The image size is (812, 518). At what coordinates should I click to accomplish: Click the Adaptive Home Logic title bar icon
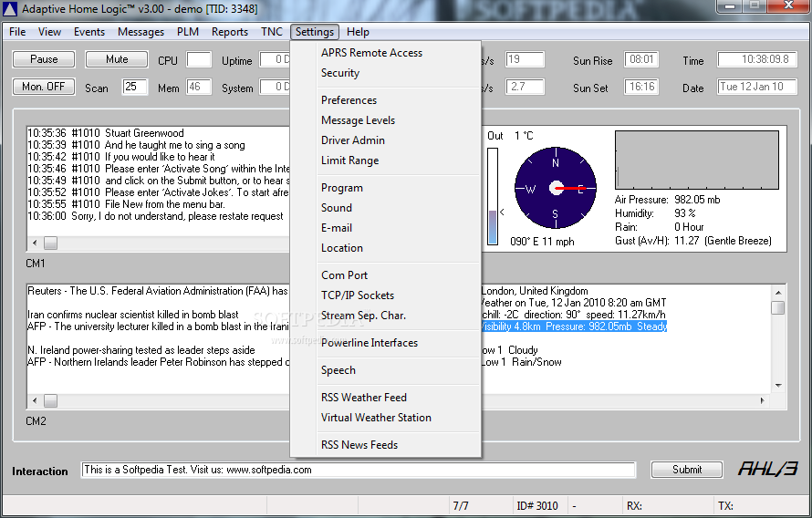point(9,9)
